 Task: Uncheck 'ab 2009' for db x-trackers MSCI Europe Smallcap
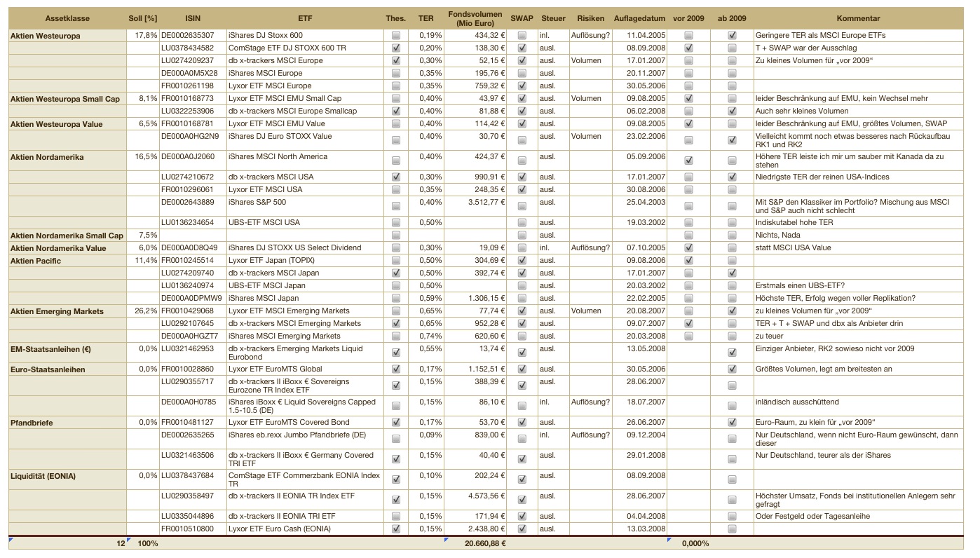(x=732, y=111)
